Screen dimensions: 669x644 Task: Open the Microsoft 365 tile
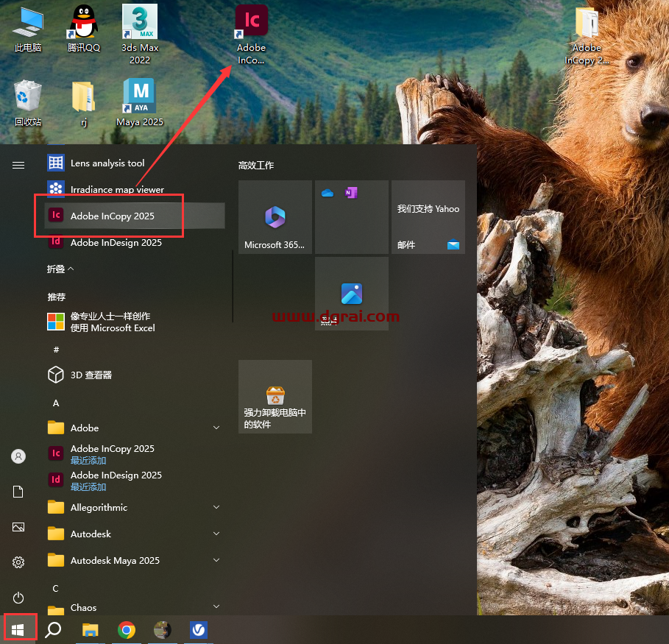click(x=275, y=216)
